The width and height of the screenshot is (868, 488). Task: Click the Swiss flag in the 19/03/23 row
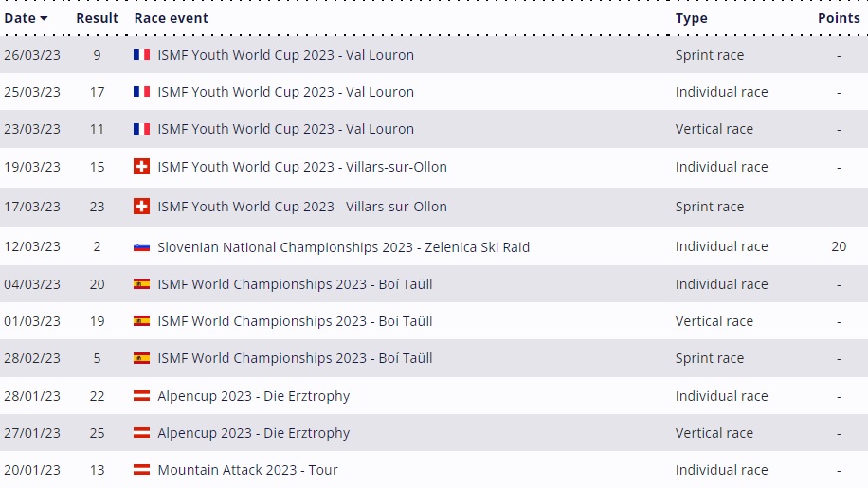coord(141,167)
